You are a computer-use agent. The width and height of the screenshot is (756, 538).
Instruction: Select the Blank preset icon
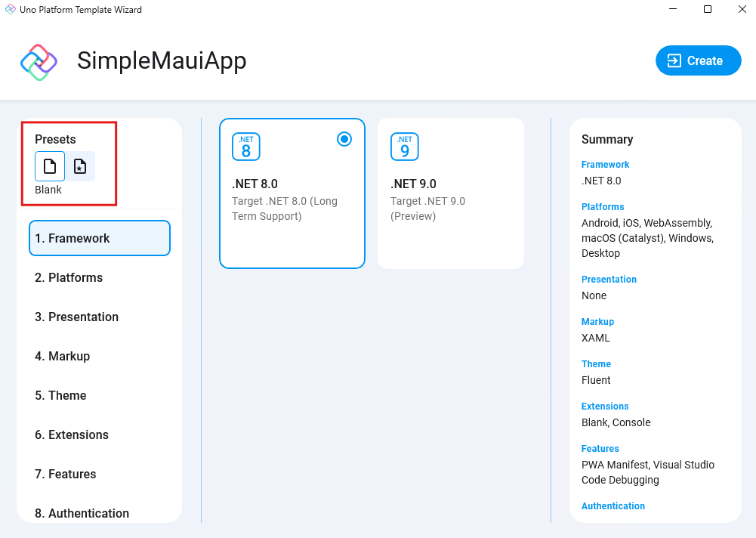[49, 166]
